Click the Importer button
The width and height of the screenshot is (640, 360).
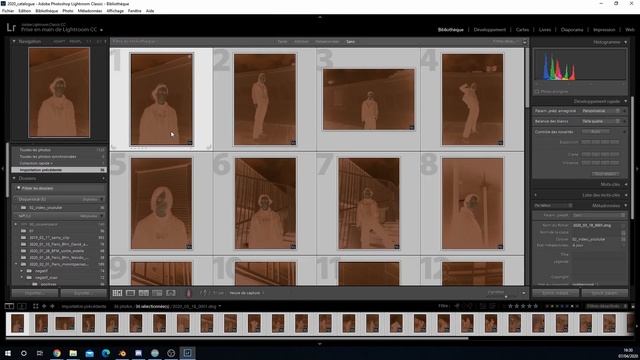[x=35, y=293]
